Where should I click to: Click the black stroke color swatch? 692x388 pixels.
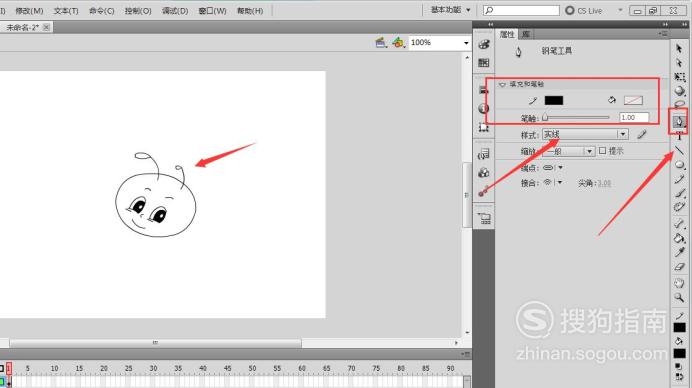pos(554,100)
